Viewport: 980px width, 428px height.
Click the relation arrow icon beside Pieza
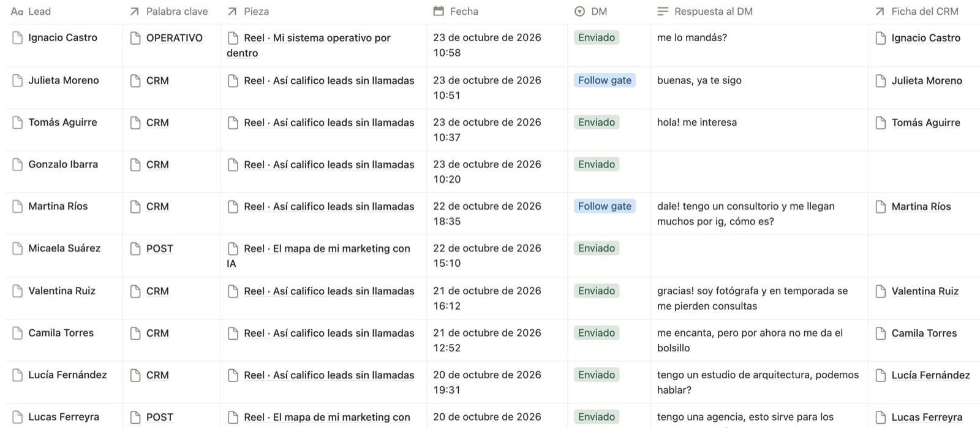(x=232, y=11)
